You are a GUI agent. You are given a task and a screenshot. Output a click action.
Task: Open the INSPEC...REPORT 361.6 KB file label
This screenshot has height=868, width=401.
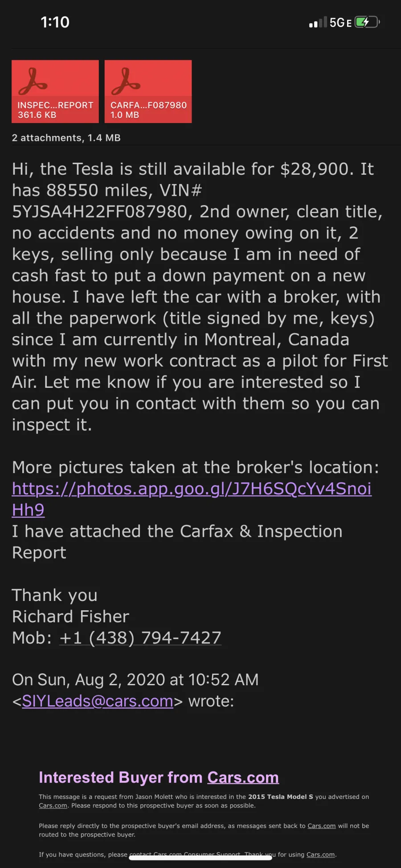(55, 110)
